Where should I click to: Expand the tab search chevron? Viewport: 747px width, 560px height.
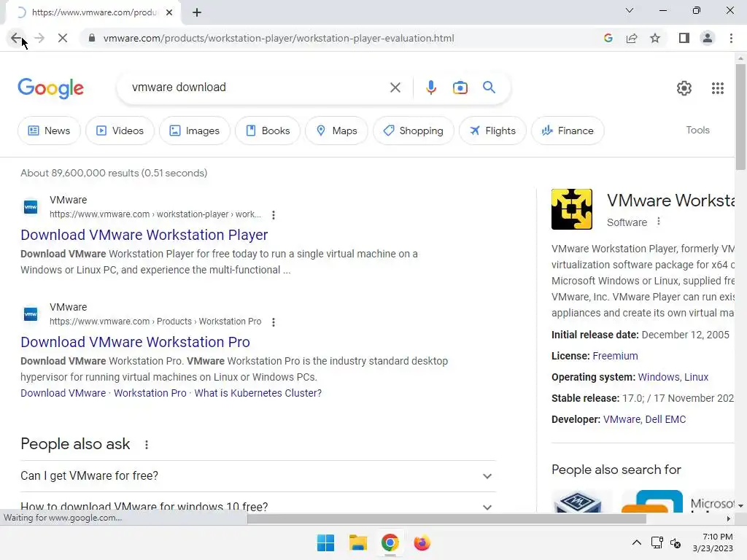(x=630, y=10)
